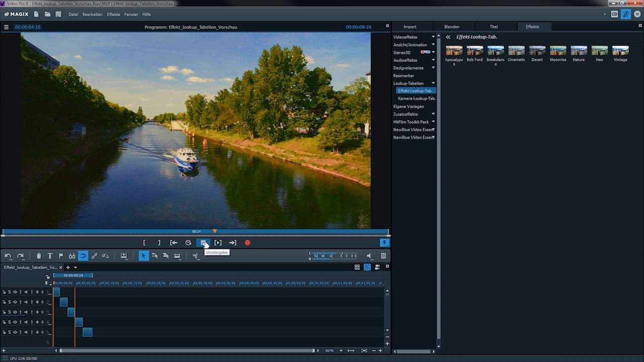Jump to the range start

click(174, 243)
